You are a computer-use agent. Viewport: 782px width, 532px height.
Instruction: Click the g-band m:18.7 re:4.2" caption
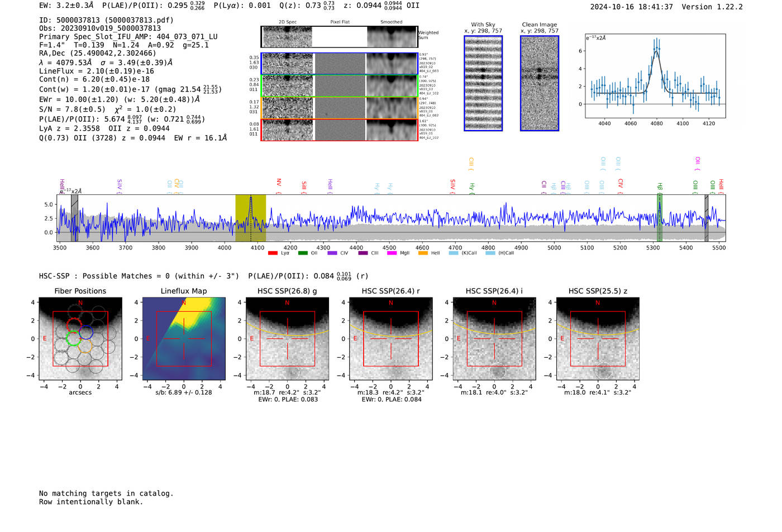pos(287,392)
